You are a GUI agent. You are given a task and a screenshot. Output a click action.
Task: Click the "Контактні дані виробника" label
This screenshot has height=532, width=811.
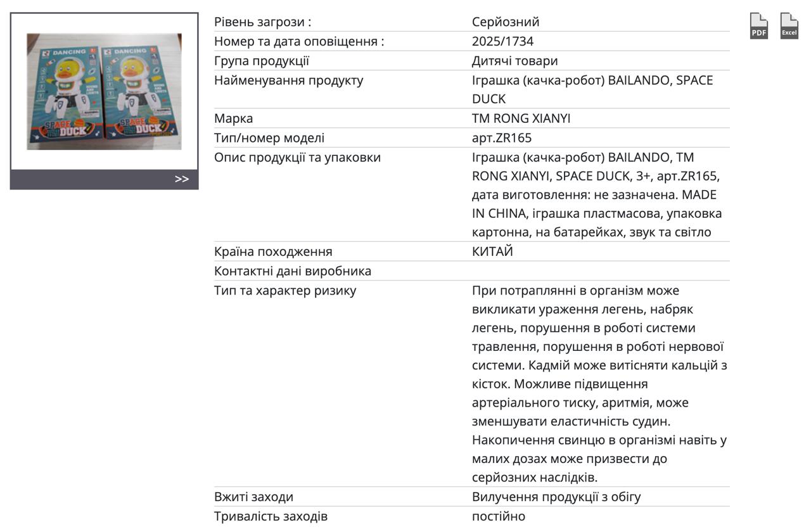(293, 271)
